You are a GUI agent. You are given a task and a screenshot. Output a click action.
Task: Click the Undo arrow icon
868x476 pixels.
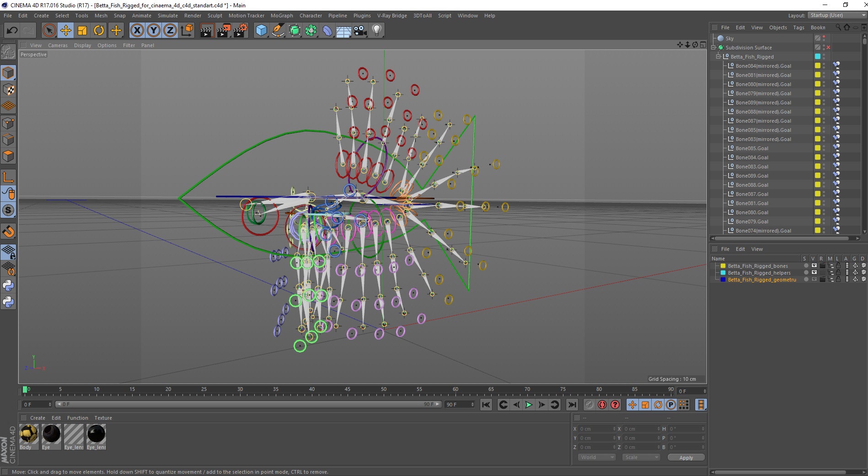point(12,31)
